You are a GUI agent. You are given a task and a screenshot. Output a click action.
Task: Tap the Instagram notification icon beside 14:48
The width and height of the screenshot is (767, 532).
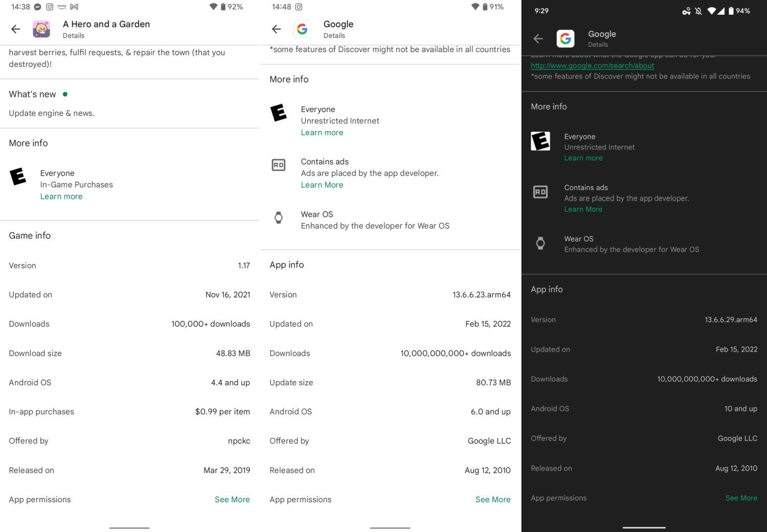[x=299, y=7]
